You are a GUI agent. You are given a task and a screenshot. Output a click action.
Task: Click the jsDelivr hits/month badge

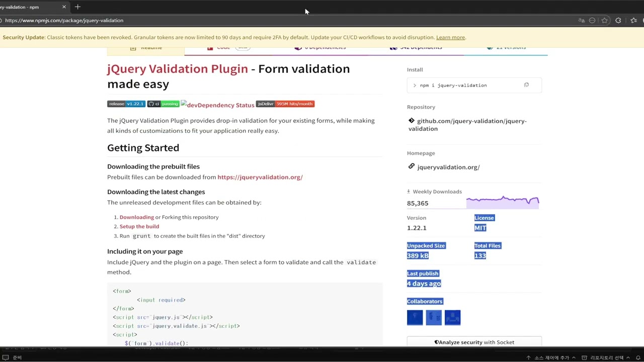coord(285,104)
